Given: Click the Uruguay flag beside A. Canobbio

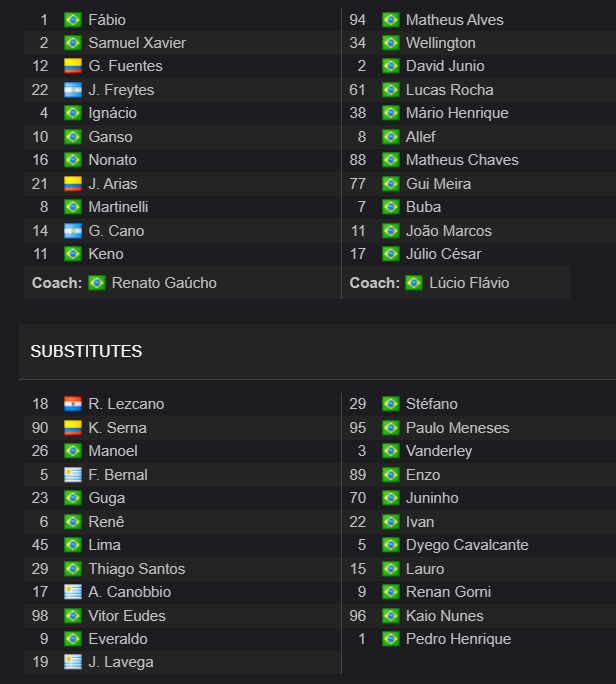Looking at the screenshot, I should tap(73, 592).
